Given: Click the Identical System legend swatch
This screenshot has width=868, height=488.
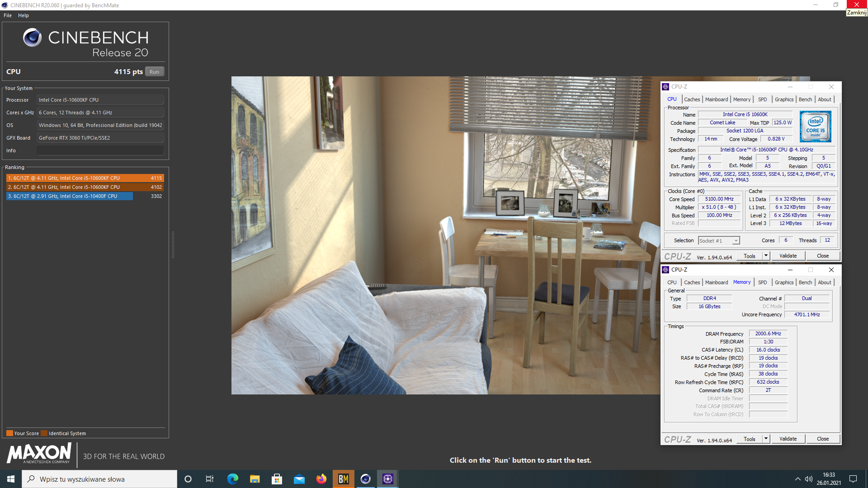Looking at the screenshot, I should (x=44, y=433).
